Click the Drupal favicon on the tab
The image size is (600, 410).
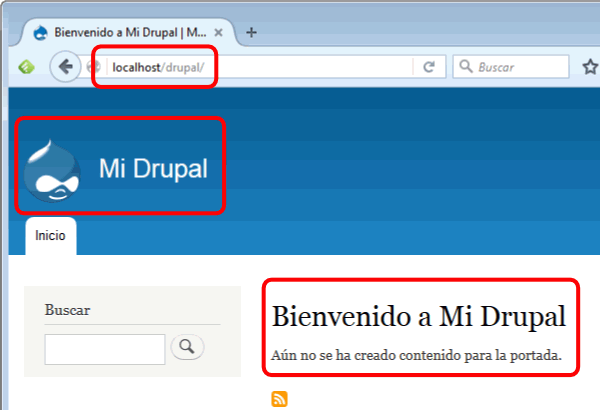click(x=40, y=33)
